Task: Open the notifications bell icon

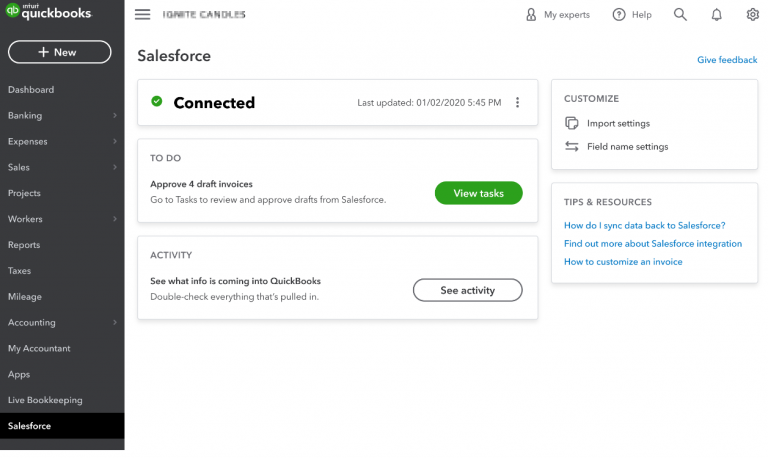Action: point(716,15)
